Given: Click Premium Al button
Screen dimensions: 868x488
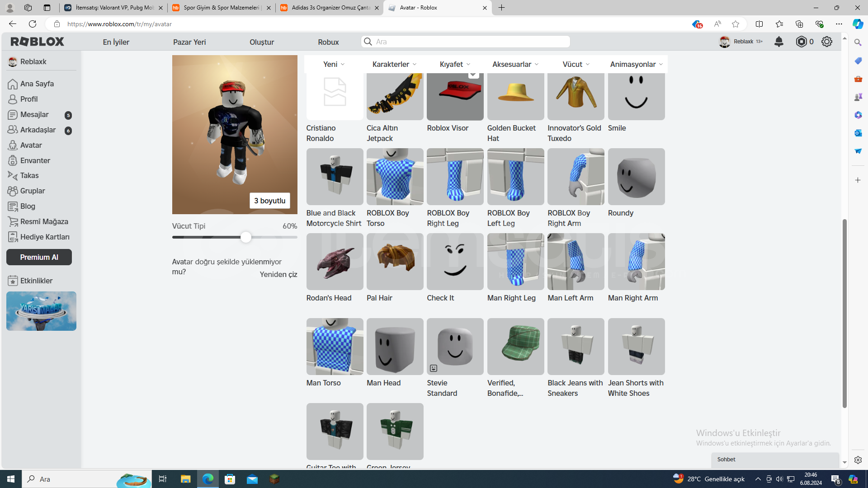Looking at the screenshot, I should tap(39, 257).
